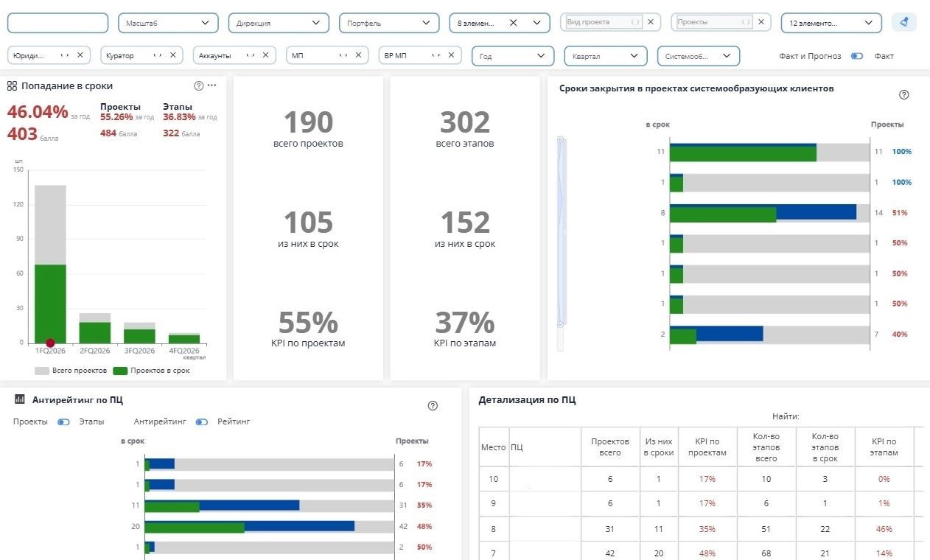The width and height of the screenshot is (930, 560).
Task: Toggle the Факт и Прогноз / Факт switch
Action: [857, 56]
